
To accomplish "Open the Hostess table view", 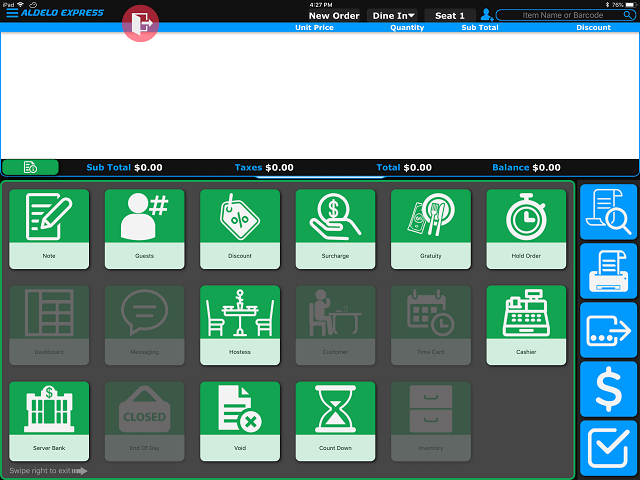I will coord(239,325).
